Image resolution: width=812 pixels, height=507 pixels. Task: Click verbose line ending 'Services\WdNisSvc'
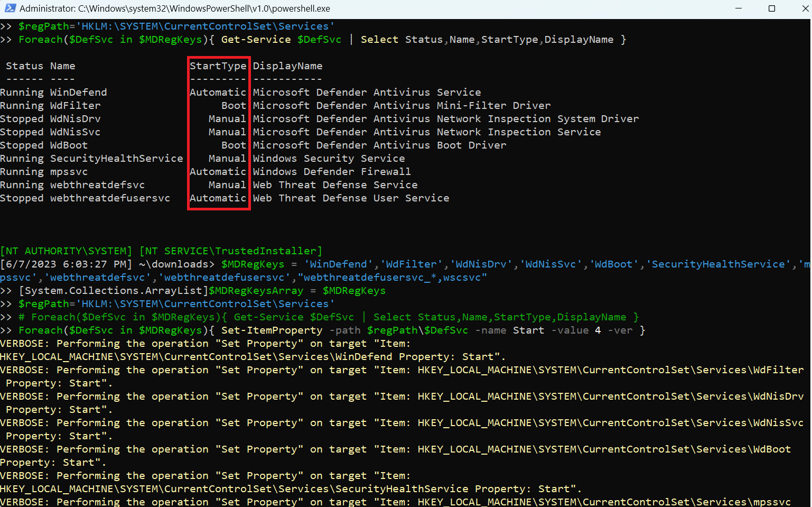402,423
